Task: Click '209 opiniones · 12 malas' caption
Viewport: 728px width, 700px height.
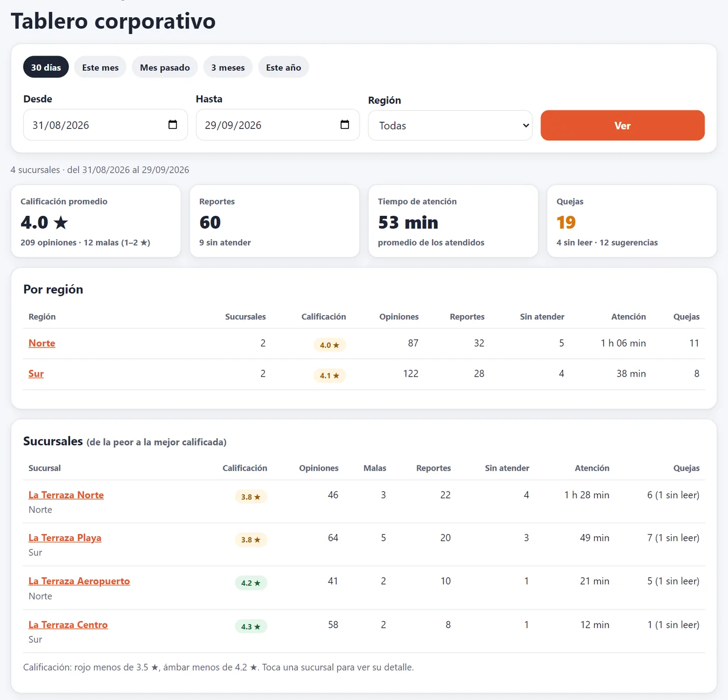Action: click(x=85, y=242)
